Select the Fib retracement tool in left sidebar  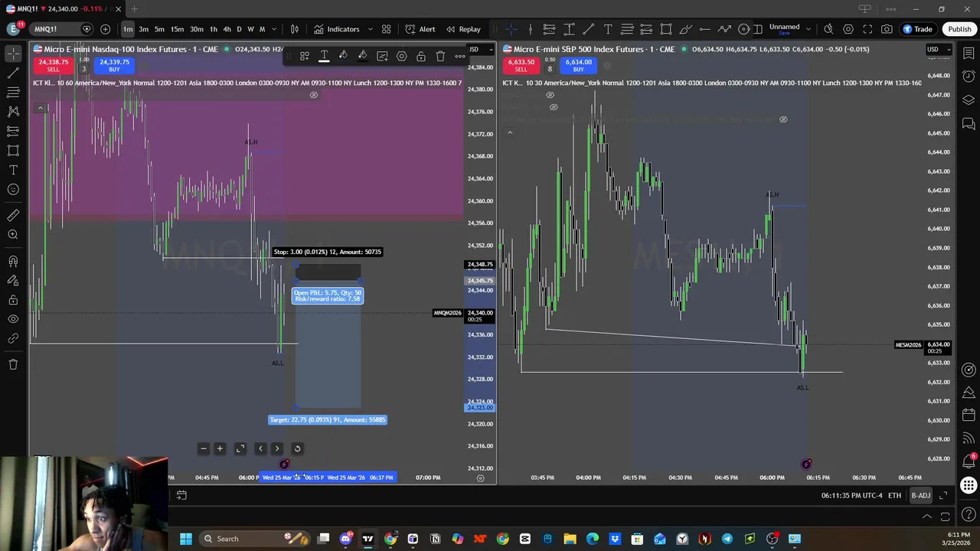[x=13, y=92]
